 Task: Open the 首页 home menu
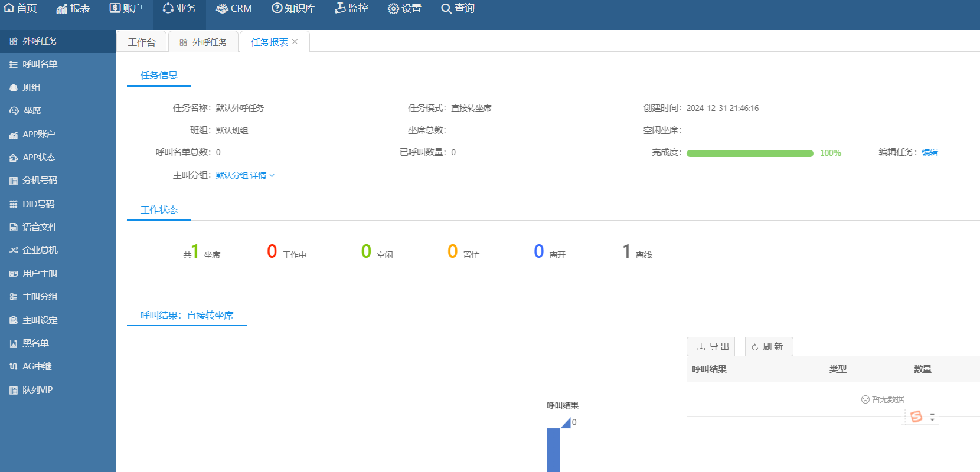tap(20, 8)
